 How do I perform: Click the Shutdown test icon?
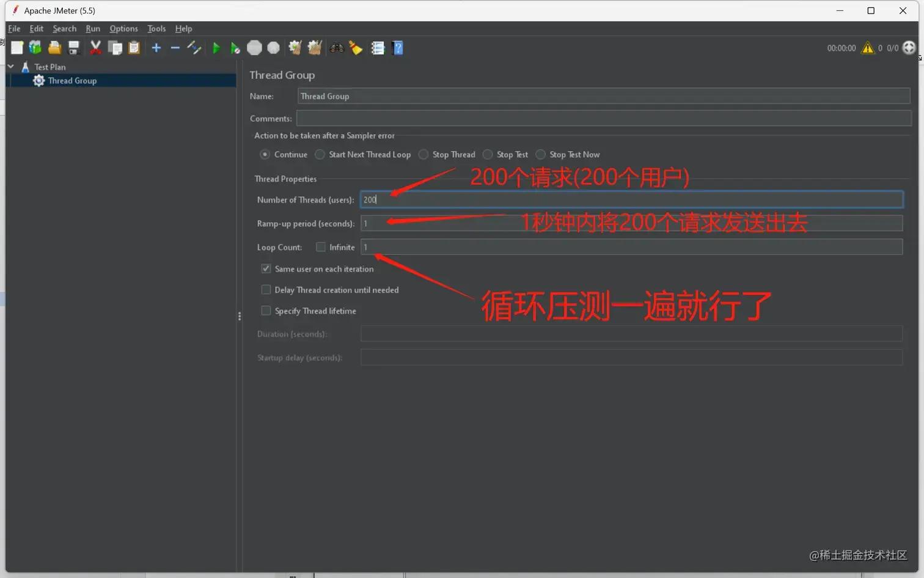tap(274, 48)
